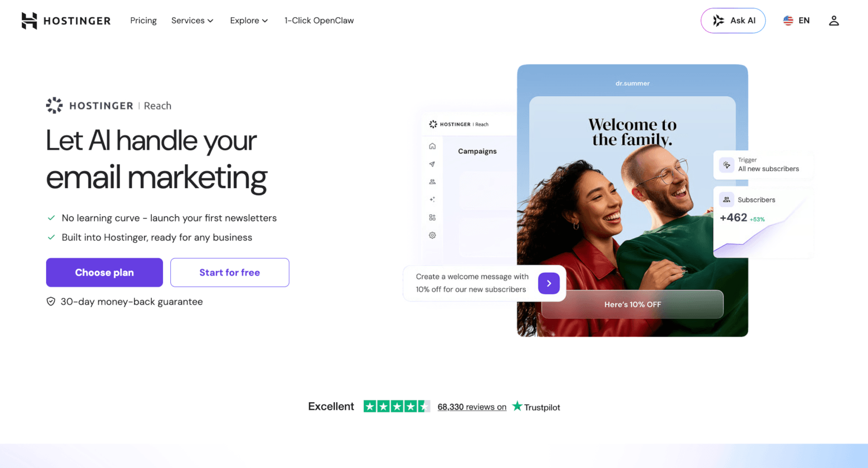
Task: Open the user account profile icon
Action: coord(834,21)
